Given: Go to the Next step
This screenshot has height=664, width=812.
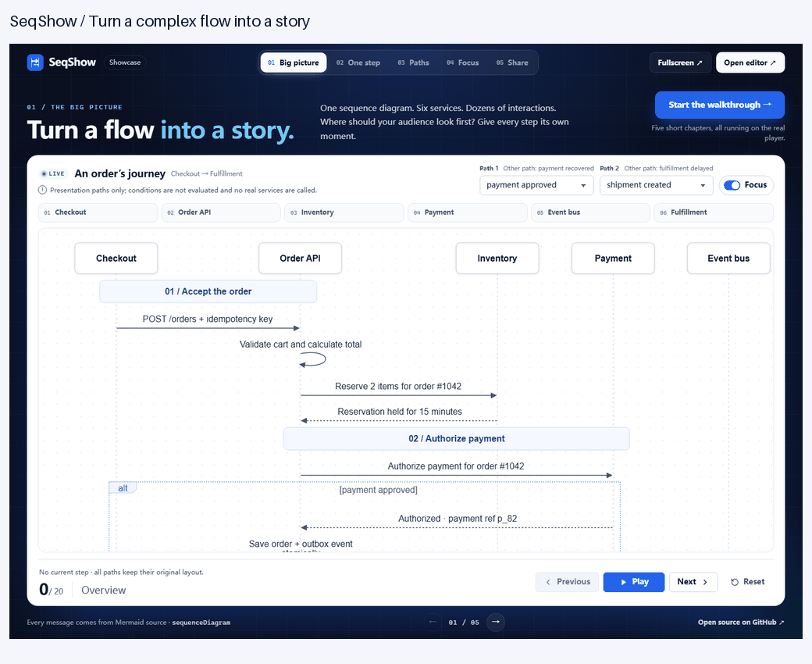Looking at the screenshot, I should [x=693, y=582].
